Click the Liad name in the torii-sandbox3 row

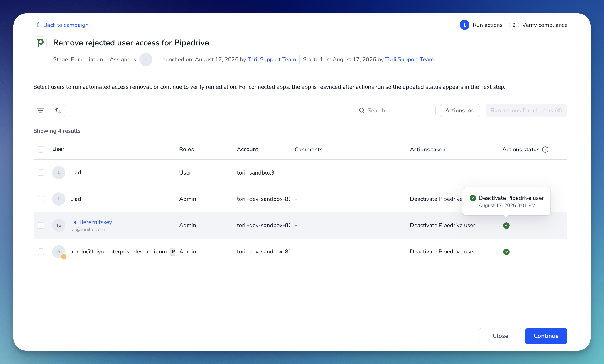click(x=76, y=172)
